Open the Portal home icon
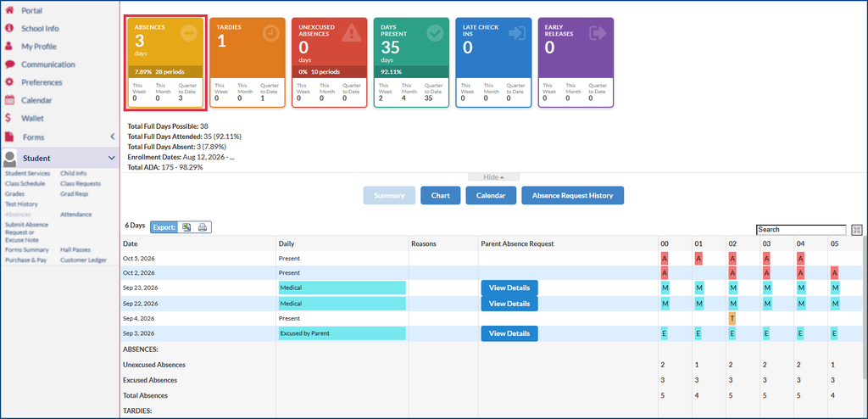This screenshot has height=419, width=868. pyautogui.click(x=8, y=10)
